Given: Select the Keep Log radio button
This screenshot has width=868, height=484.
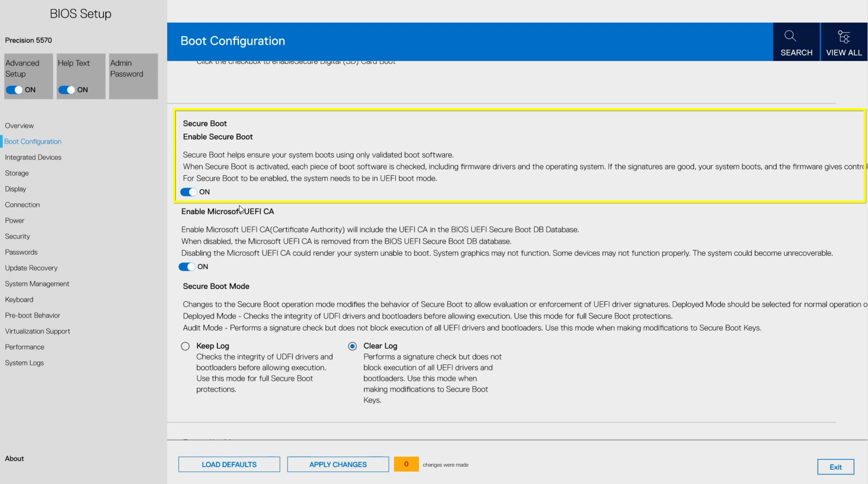Looking at the screenshot, I should 185,346.
